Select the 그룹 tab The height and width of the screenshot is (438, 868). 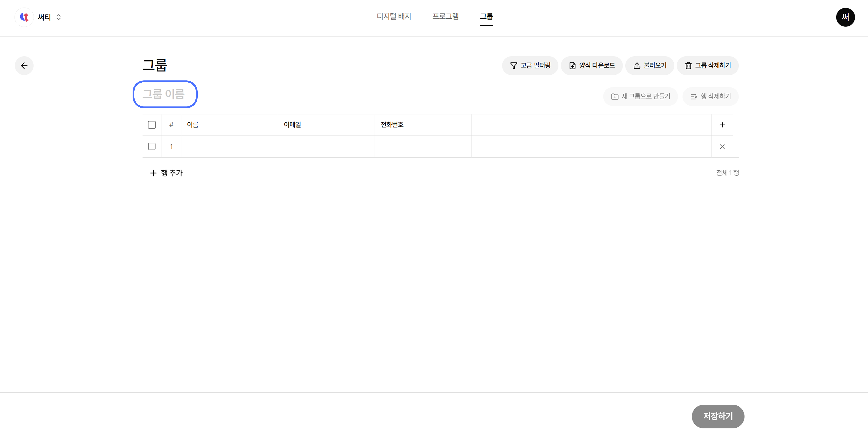point(486,16)
